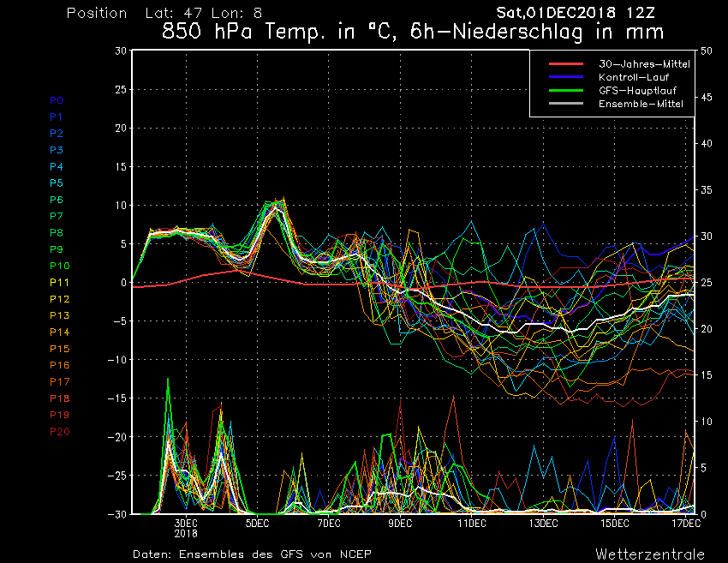Click the 35 precipitation axis value
This screenshot has height=563, width=728.
coord(707,189)
